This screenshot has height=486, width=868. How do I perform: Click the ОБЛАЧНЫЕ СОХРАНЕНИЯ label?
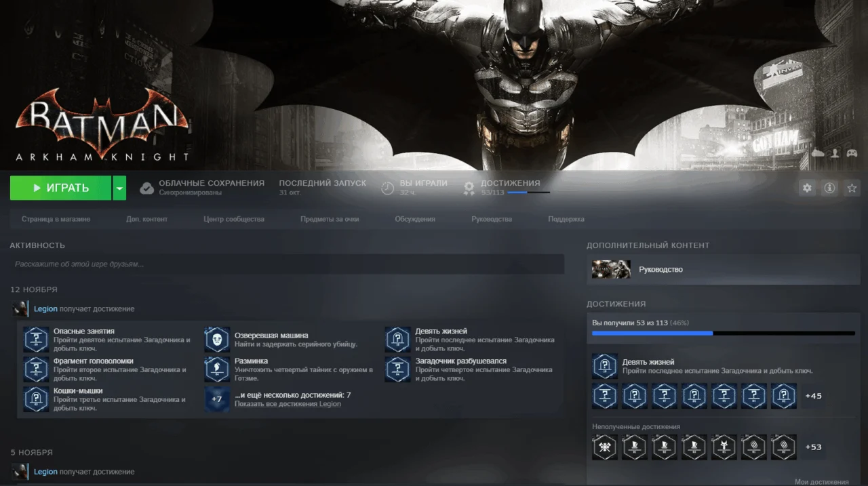pos(212,183)
